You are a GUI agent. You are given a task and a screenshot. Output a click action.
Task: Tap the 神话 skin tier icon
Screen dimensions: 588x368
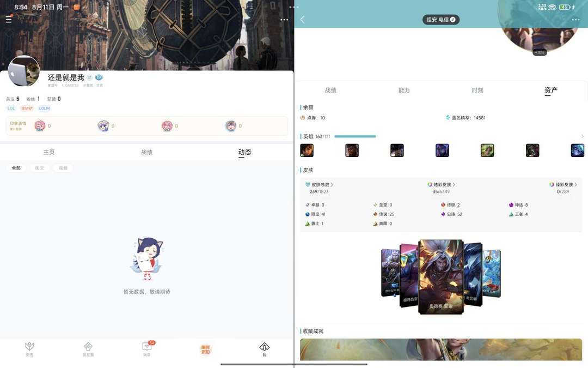(x=511, y=205)
